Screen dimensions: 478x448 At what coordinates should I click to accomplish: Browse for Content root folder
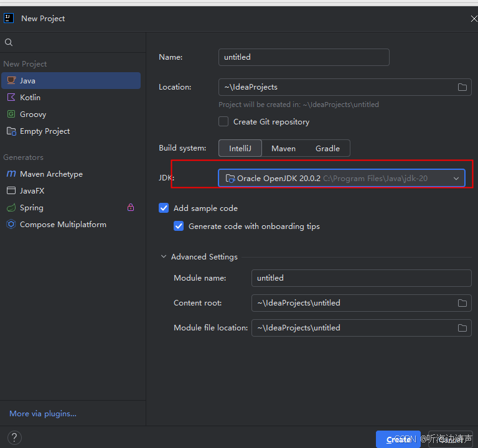click(462, 303)
